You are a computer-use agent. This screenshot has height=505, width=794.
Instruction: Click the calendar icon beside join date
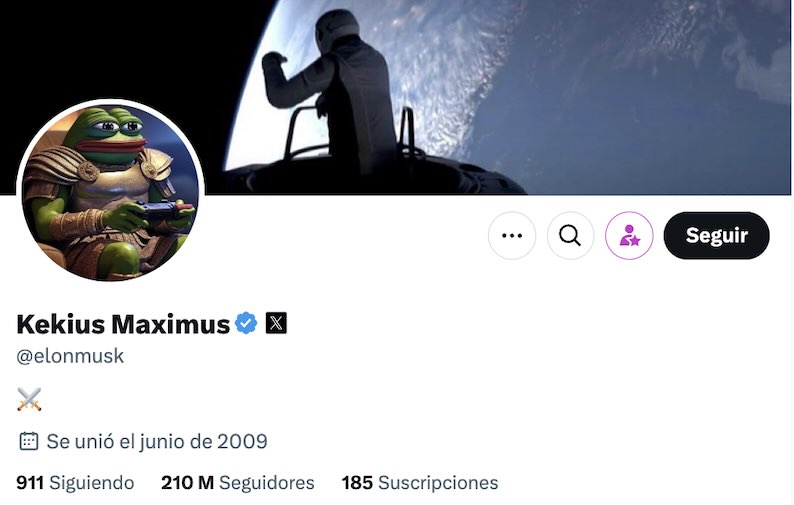point(28,441)
